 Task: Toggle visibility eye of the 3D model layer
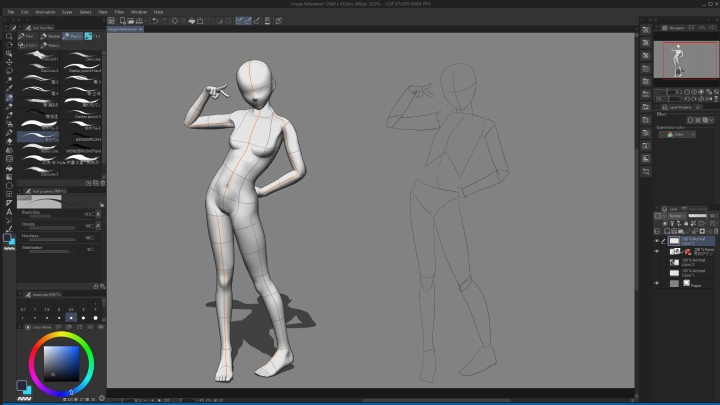[x=657, y=251]
